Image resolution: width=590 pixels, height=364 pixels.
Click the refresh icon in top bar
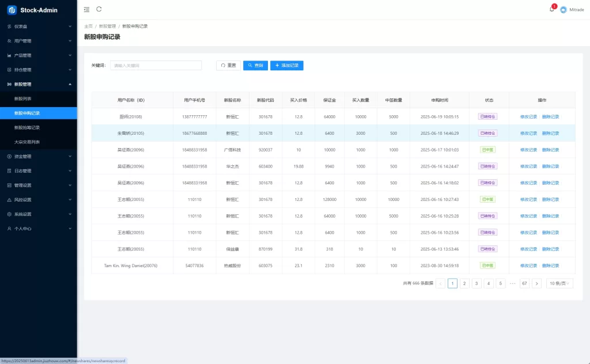[x=99, y=9]
